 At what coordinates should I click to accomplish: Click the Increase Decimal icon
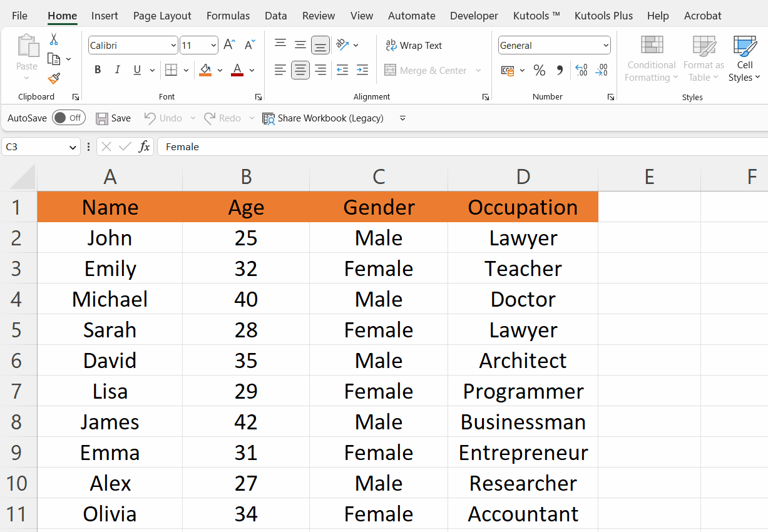[x=581, y=71]
